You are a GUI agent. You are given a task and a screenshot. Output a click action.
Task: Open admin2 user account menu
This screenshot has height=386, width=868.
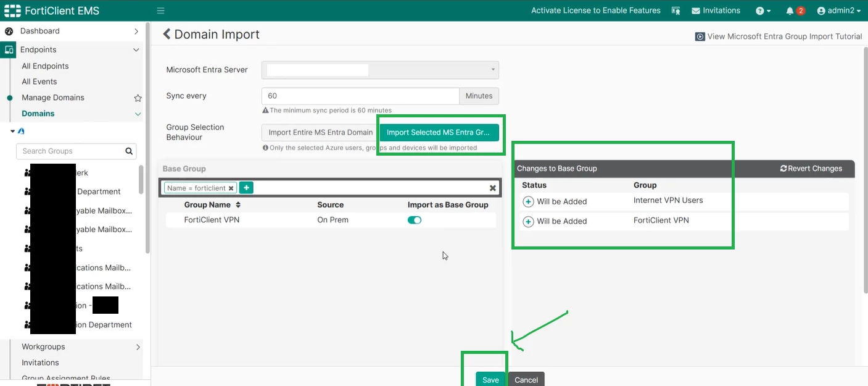pos(838,10)
